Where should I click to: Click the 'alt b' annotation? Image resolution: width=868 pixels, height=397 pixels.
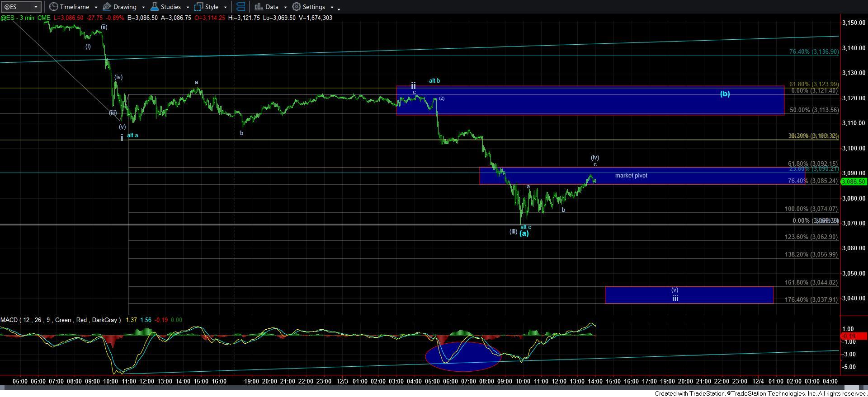tap(434, 81)
